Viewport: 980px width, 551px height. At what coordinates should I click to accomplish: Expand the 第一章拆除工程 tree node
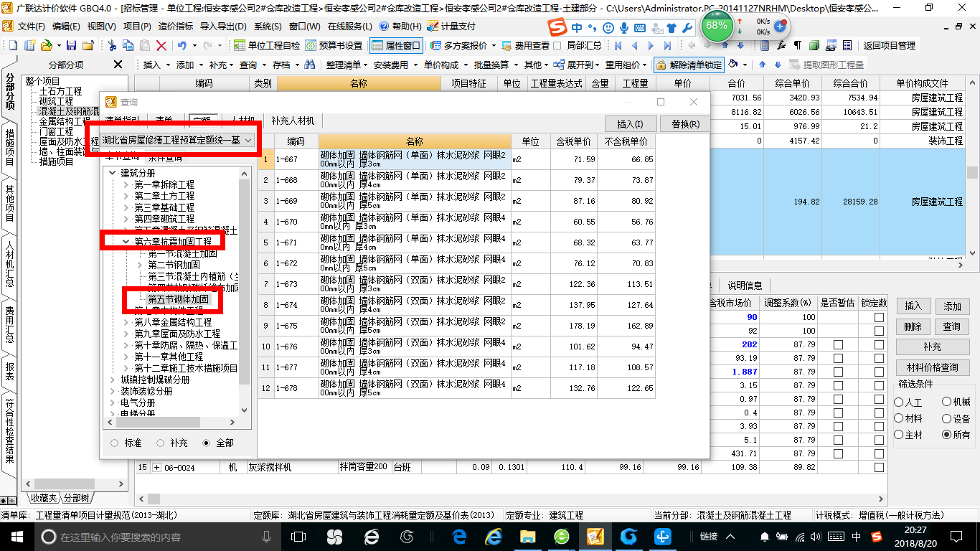126,184
